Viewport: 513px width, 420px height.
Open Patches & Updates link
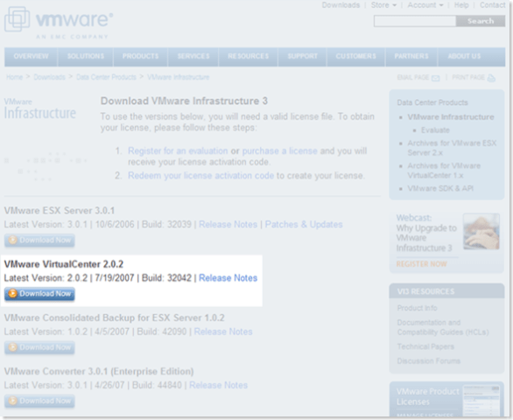[x=304, y=224]
